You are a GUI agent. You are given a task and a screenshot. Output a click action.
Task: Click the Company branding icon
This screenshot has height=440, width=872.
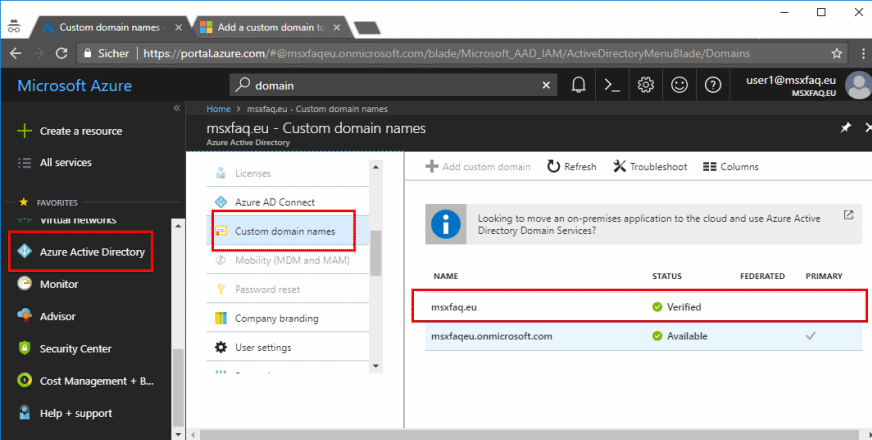pos(221,318)
